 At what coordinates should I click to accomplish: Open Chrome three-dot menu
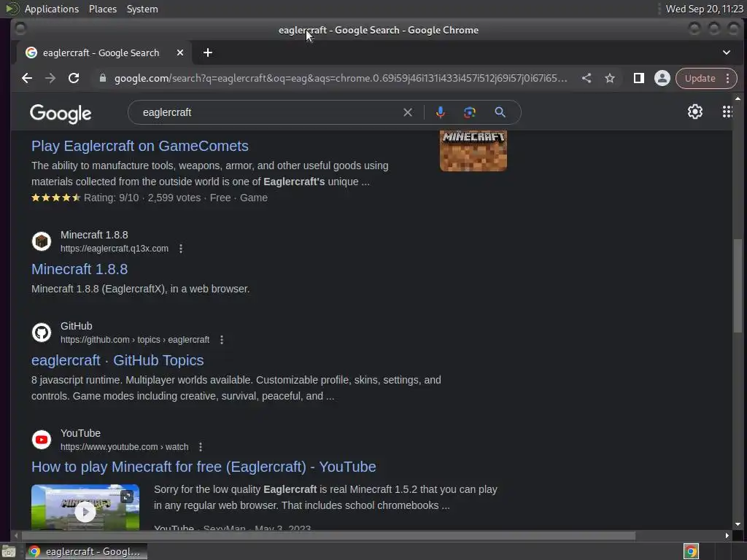(727, 79)
